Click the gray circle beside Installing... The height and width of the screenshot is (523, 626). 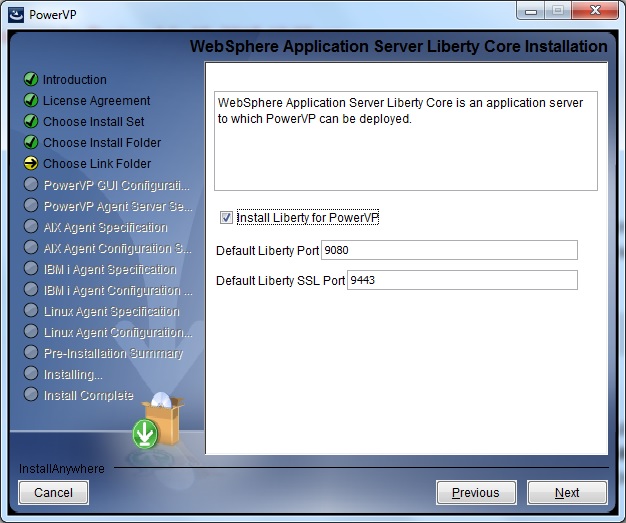click(x=31, y=374)
